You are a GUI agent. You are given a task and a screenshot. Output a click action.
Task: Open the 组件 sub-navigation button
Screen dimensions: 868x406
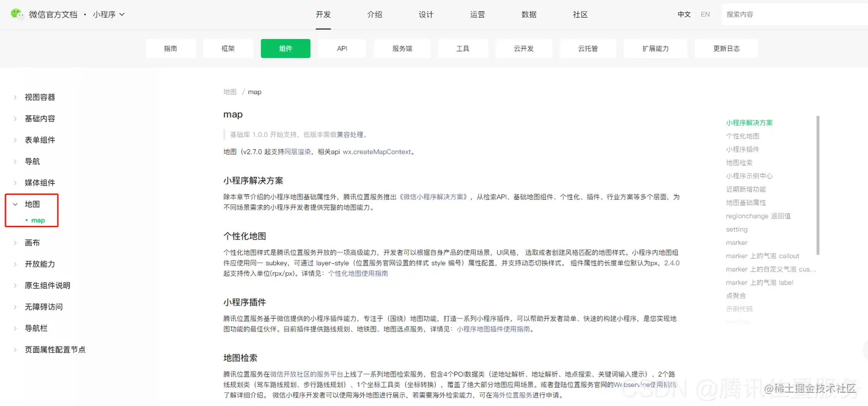285,49
